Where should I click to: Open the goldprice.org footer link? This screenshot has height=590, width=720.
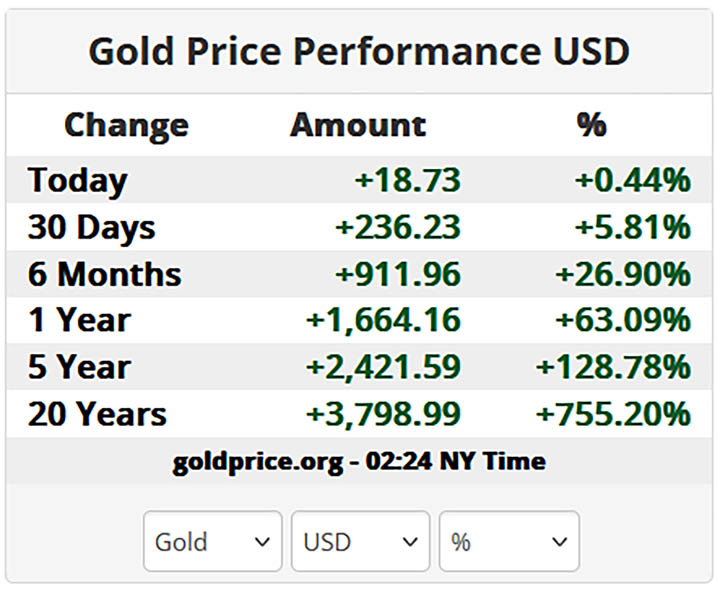click(258, 462)
